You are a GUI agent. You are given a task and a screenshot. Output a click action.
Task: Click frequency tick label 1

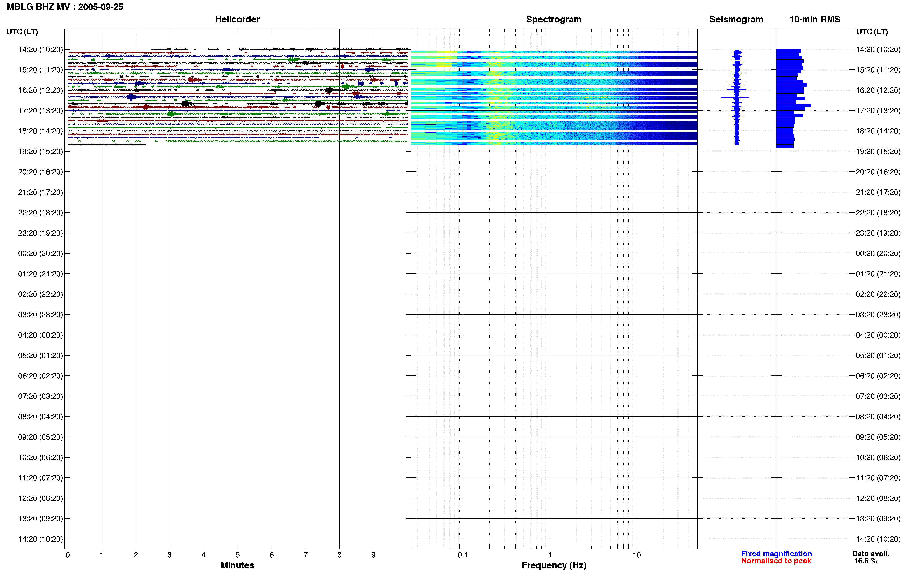coord(550,555)
